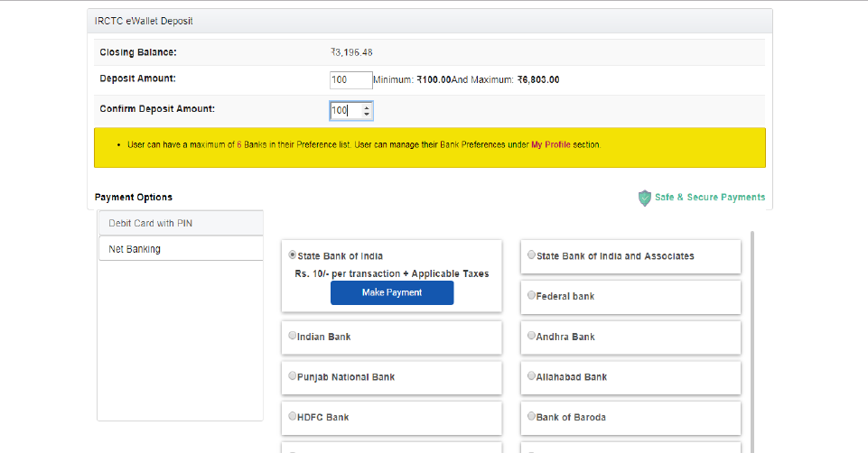Viewport: 868px width, 453px height.
Task: Click the maximum amount ₹6,803.00 text
Action: click(538, 79)
